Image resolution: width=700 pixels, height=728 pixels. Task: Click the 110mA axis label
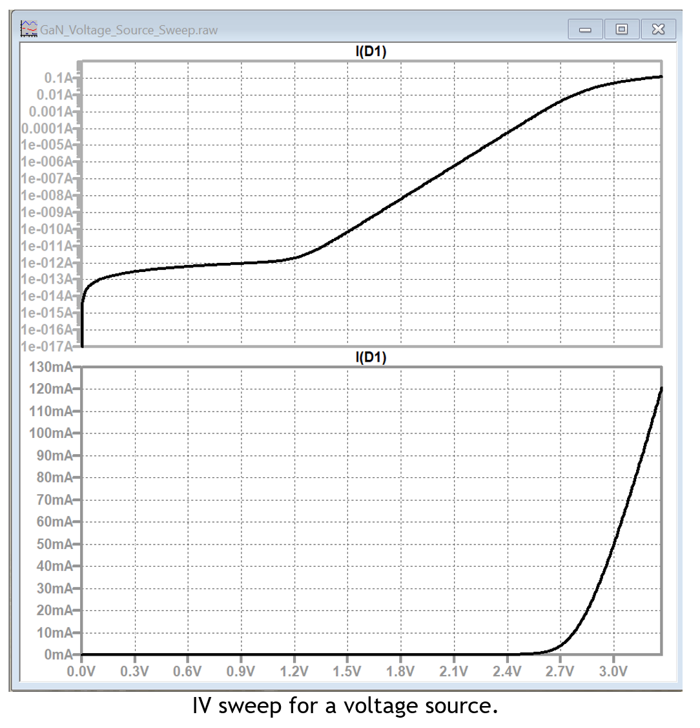pos(51,411)
